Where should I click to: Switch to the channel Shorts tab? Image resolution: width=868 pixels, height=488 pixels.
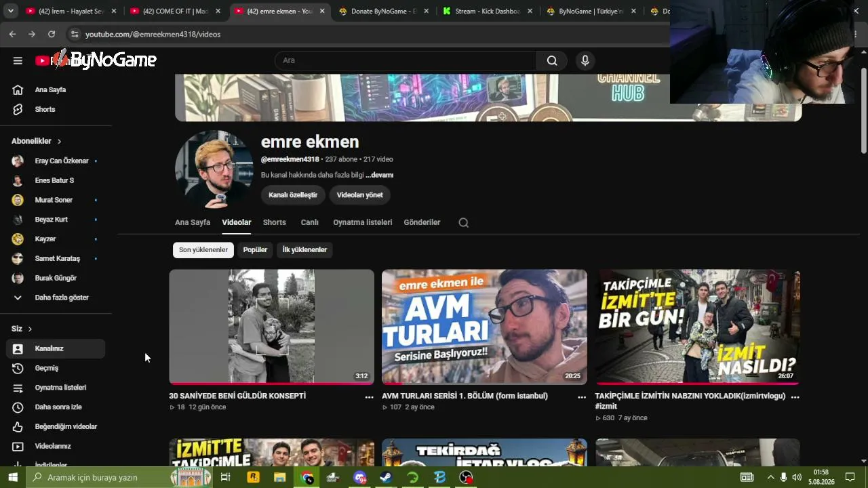[x=275, y=222]
